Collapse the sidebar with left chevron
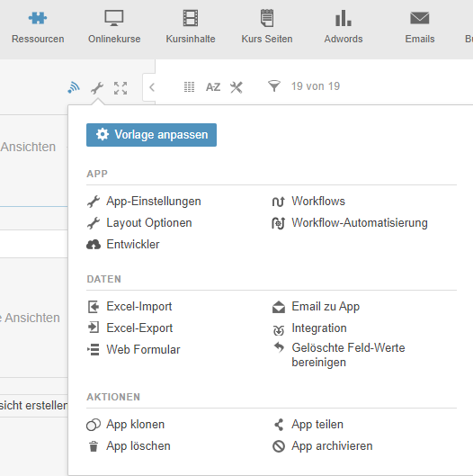The width and height of the screenshot is (473, 476). pos(152,87)
